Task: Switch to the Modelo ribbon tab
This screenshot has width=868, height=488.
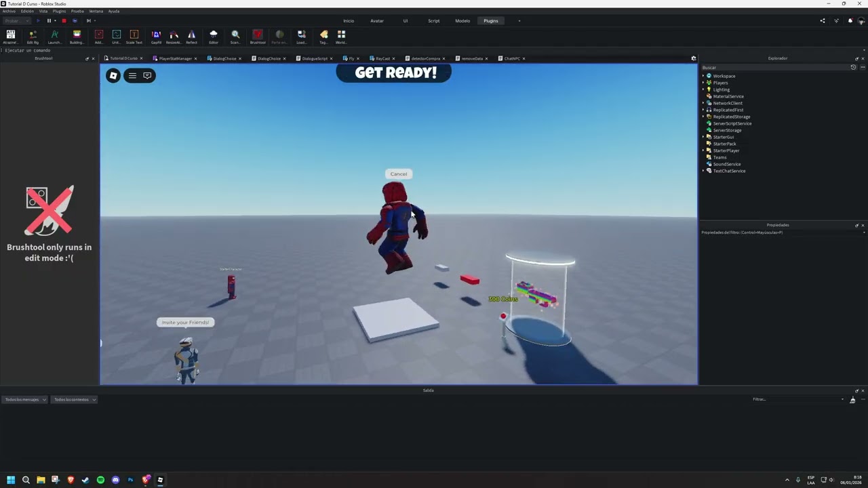Action: (x=462, y=21)
